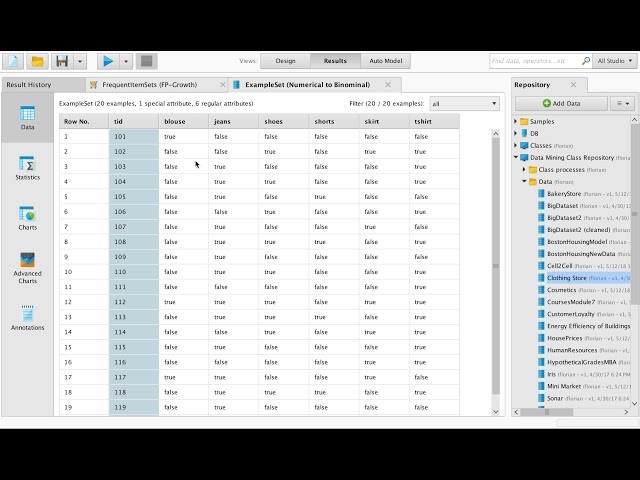Switch to the Results view
640x480 pixels.
pos(335,61)
